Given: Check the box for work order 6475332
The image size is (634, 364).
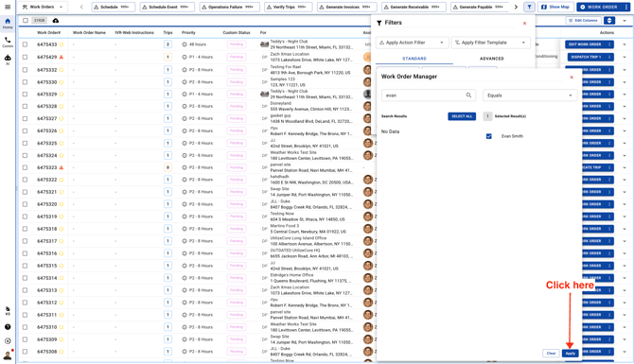Looking at the screenshot, I should pyautogui.click(x=25, y=69).
